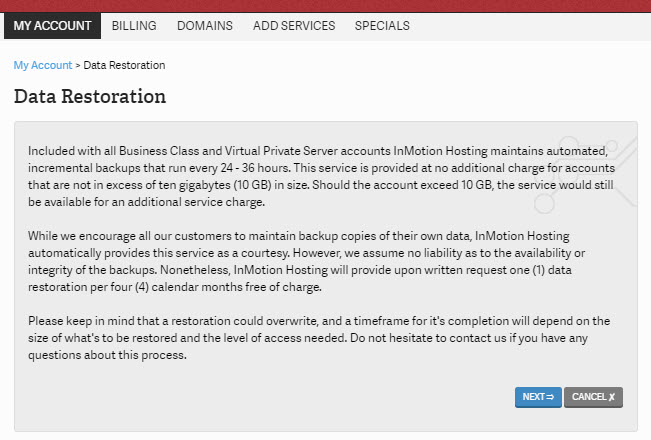Click the breadcrumb separator arrow after My Account
The width and height of the screenshot is (651, 440).
pos(78,65)
